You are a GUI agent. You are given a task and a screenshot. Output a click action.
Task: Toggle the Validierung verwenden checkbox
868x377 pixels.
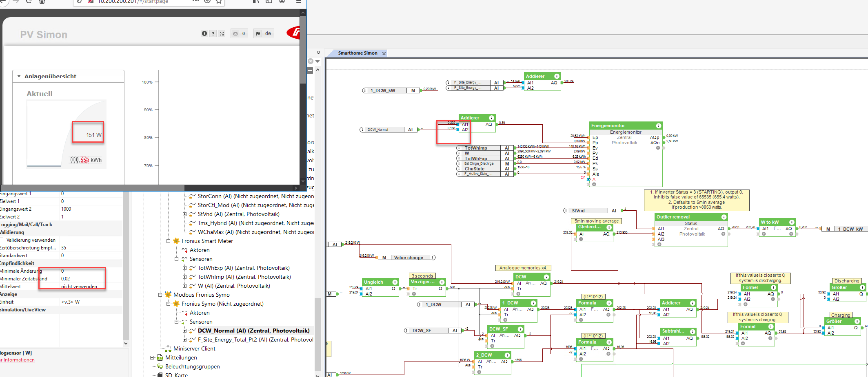tap(2, 240)
